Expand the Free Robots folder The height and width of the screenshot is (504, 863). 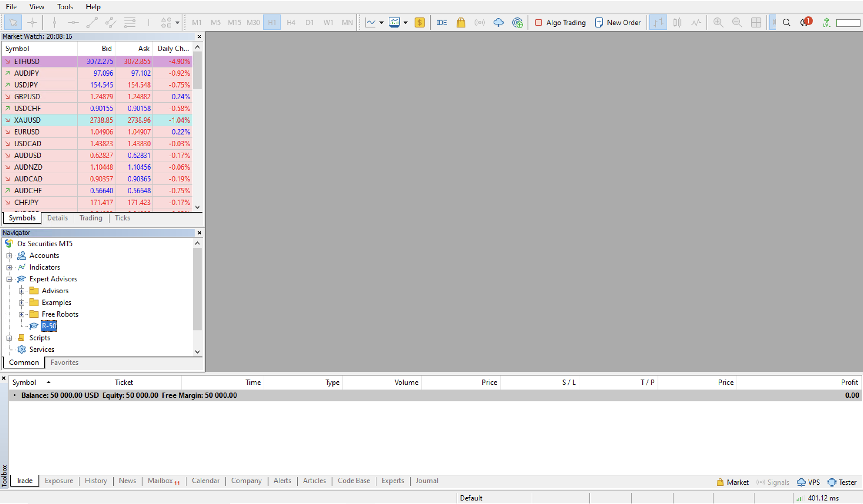coord(21,314)
